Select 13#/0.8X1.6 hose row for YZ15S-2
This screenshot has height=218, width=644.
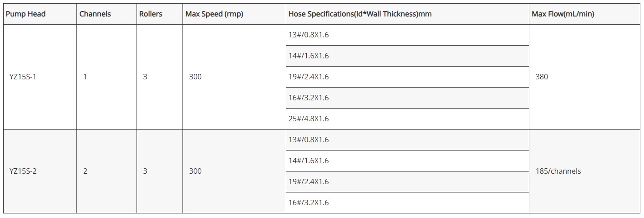click(309, 140)
